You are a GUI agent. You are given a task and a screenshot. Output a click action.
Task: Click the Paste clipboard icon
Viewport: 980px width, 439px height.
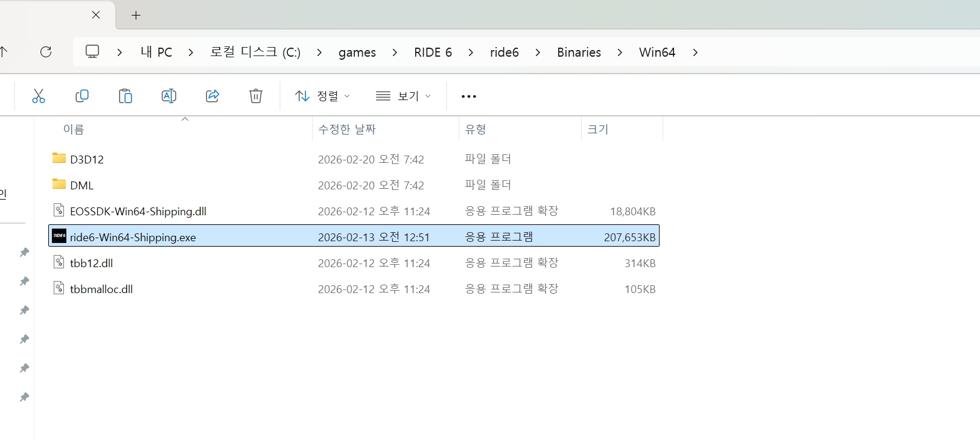pyautogui.click(x=126, y=96)
